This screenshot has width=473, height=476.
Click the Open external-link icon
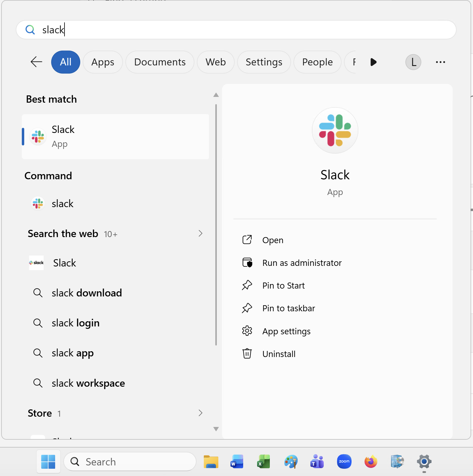point(247,240)
